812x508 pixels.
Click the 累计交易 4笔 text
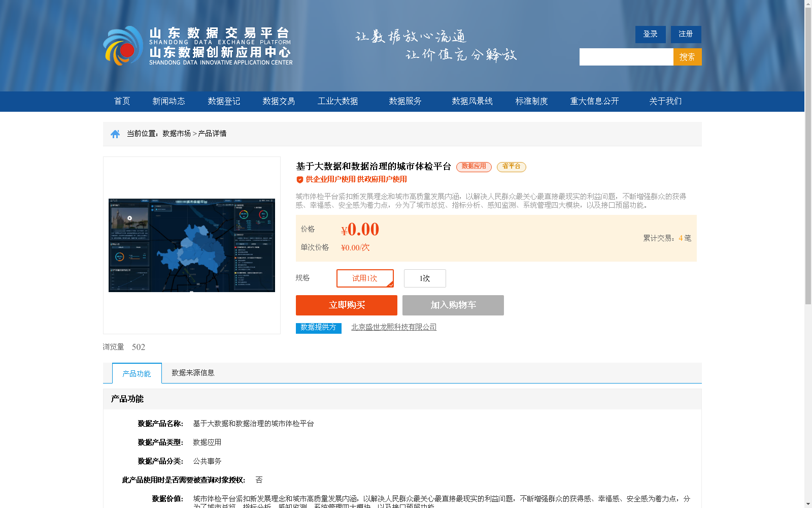click(x=667, y=238)
